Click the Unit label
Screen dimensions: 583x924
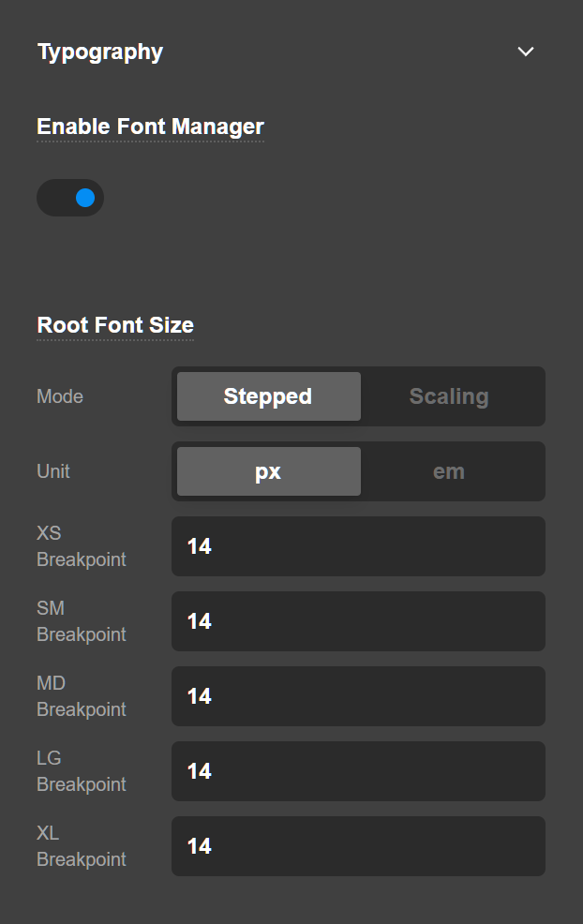click(52, 470)
